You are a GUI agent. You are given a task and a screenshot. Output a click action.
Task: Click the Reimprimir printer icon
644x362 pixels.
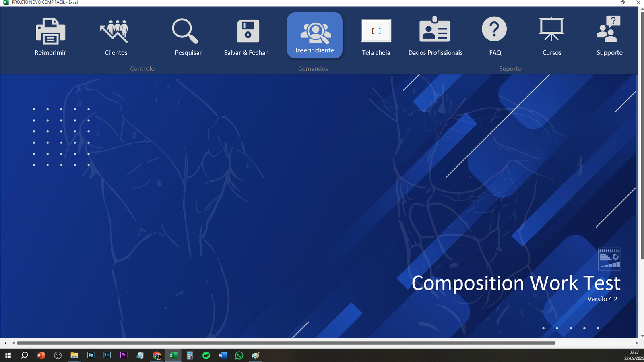pyautogui.click(x=50, y=31)
